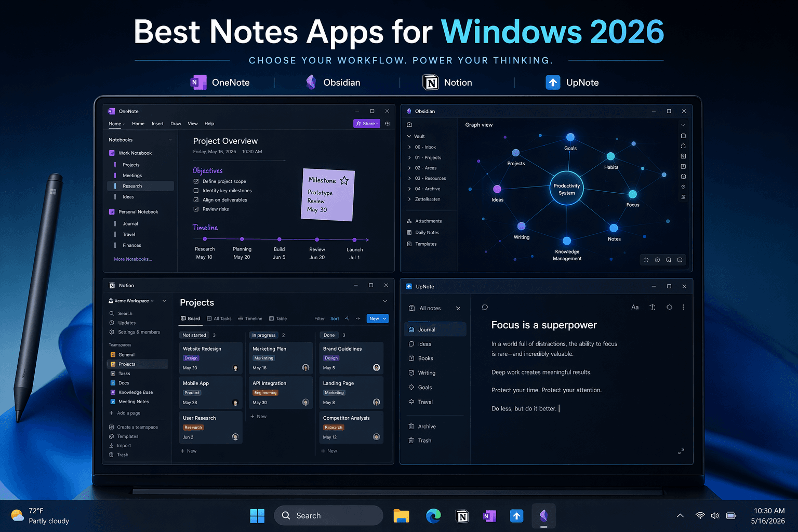Open the OneNote Draw menu
The width and height of the screenshot is (798, 532).
[x=176, y=124]
